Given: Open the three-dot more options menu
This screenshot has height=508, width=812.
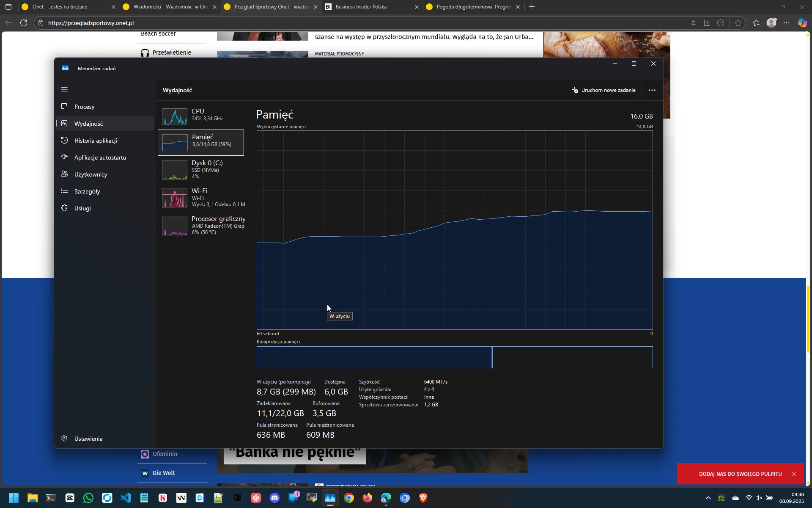Looking at the screenshot, I should 652,90.
